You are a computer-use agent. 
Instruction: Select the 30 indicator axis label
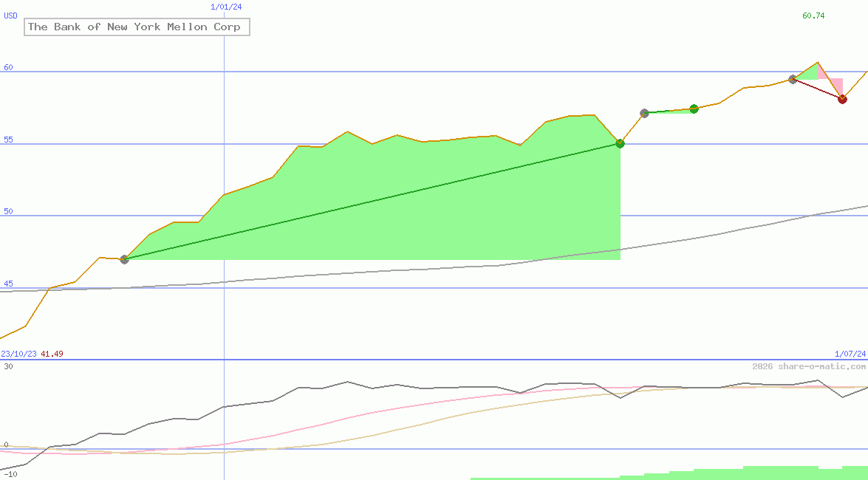pos(8,366)
